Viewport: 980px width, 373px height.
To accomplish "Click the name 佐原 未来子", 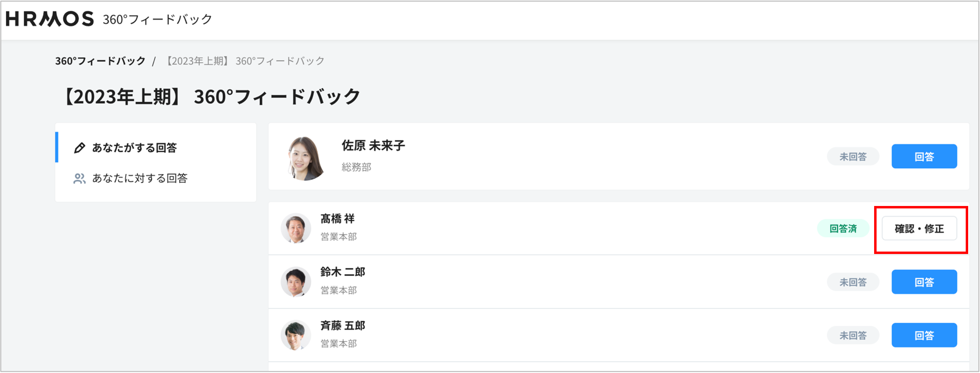I will 373,146.
